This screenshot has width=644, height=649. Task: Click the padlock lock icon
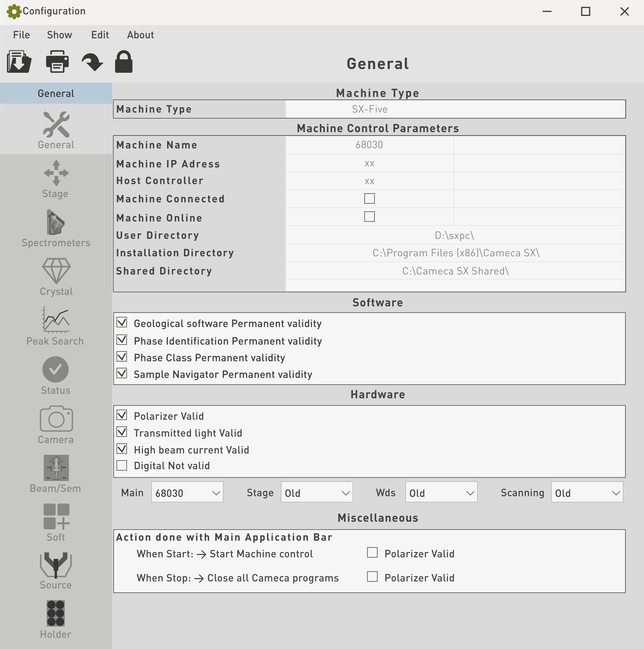coord(124,62)
